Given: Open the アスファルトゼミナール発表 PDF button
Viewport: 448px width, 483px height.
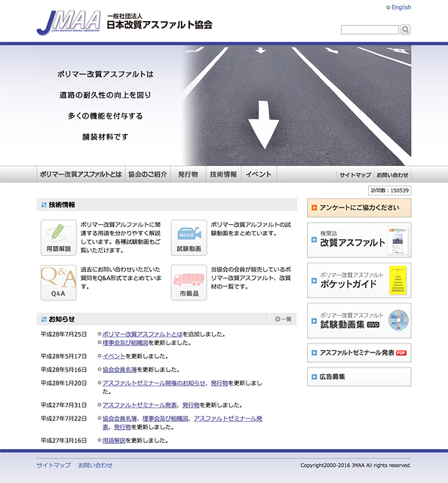Looking at the screenshot, I should [x=359, y=352].
